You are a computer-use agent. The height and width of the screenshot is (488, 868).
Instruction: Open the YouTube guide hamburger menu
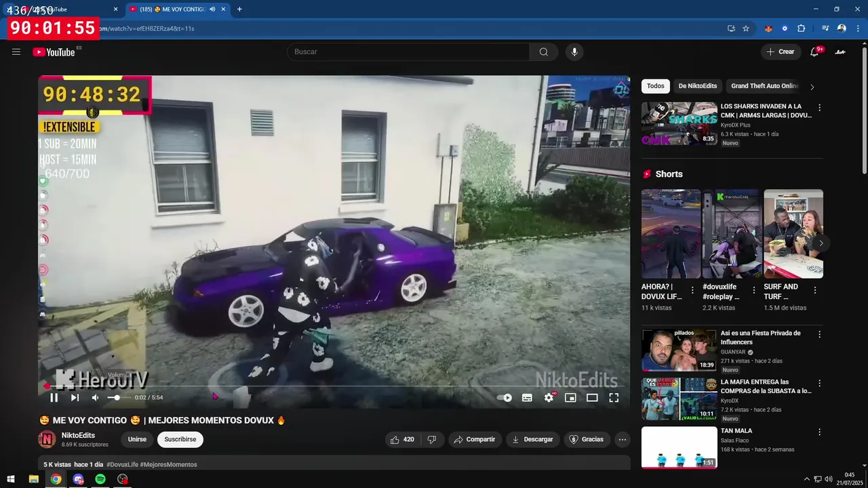pos(16,52)
